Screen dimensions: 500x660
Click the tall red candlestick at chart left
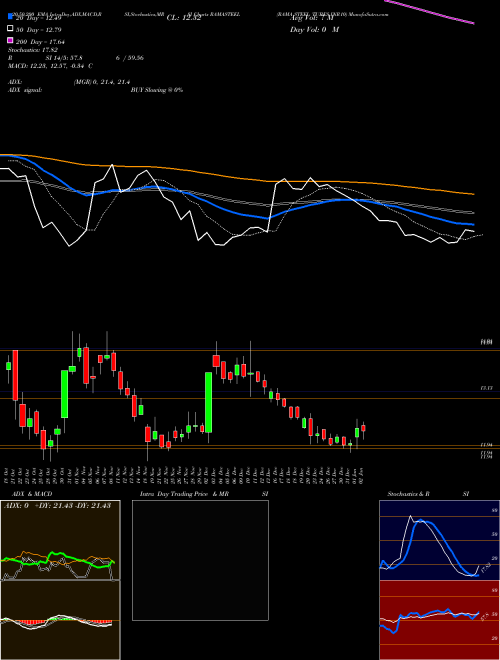(x=15, y=375)
